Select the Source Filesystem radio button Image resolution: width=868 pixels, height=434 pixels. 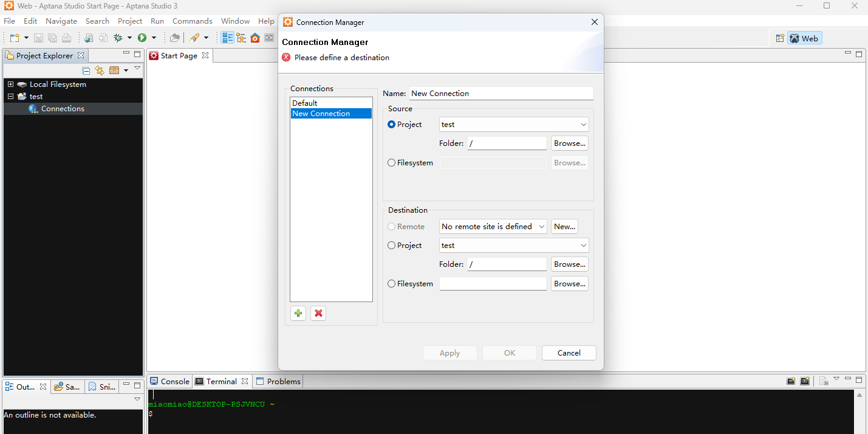coord(392,163)
